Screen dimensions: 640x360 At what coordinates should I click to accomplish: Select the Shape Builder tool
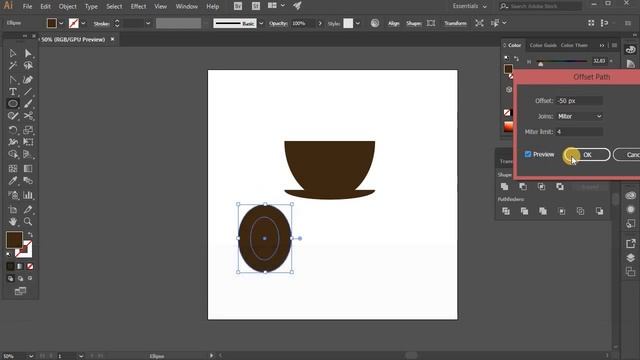(13, 154)
